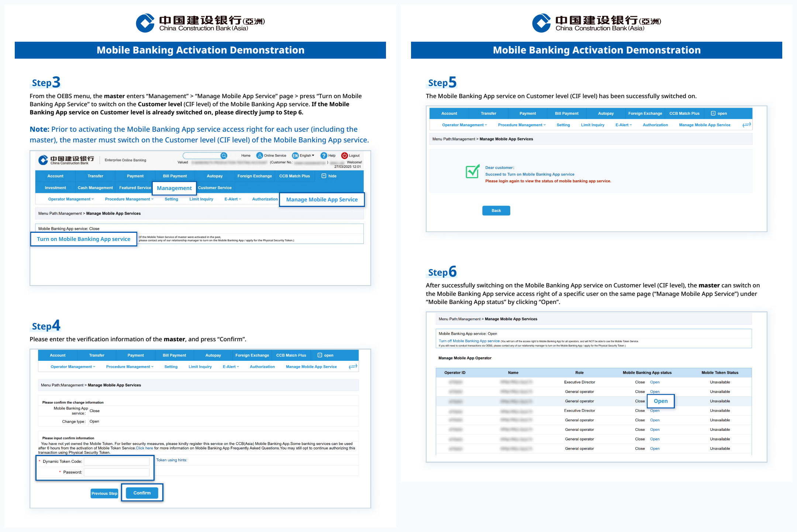Screen dimensions: 797x532
Task: Expand E-Alert dropdown in Step 5 submenu
Action: pos(624,125)
